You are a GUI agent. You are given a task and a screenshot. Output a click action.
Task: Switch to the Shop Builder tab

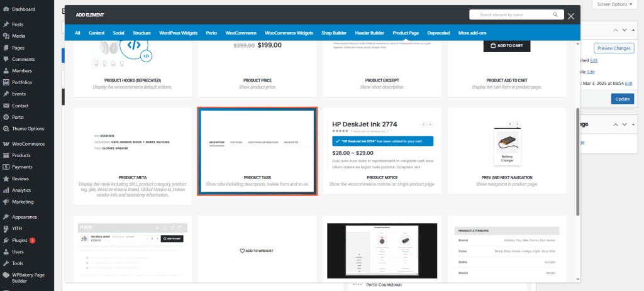335,33
